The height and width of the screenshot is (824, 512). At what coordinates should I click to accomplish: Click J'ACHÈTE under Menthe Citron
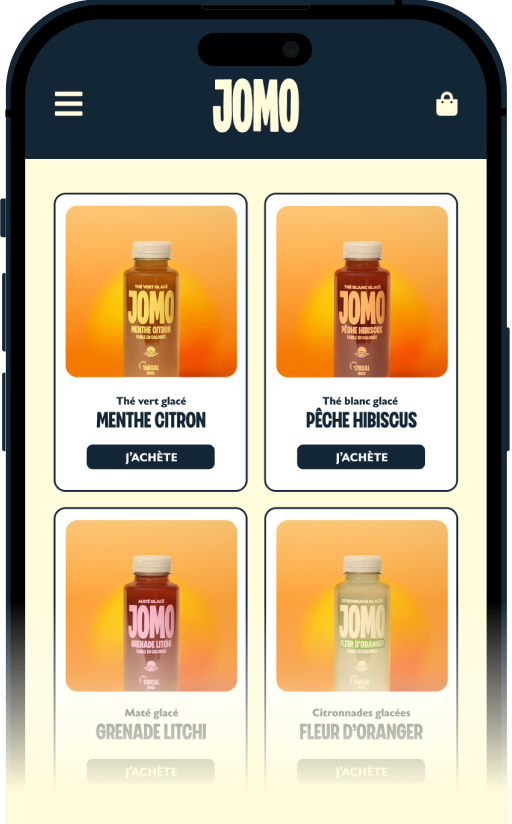coord(151,457)
